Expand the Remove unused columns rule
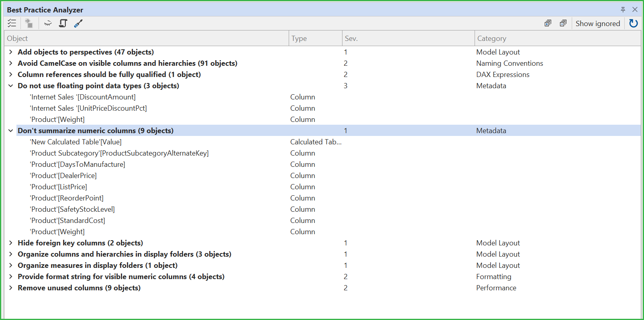644x320 pixels. click(11, 288)
